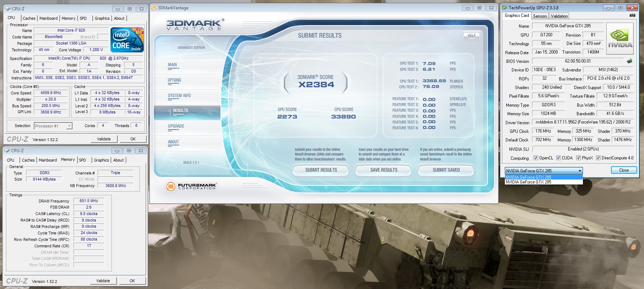Click the GPU-Z Name field GeForce GTX 285
Image resolution: width=644 pixels, height=289 pixels.
click(568, 26)
